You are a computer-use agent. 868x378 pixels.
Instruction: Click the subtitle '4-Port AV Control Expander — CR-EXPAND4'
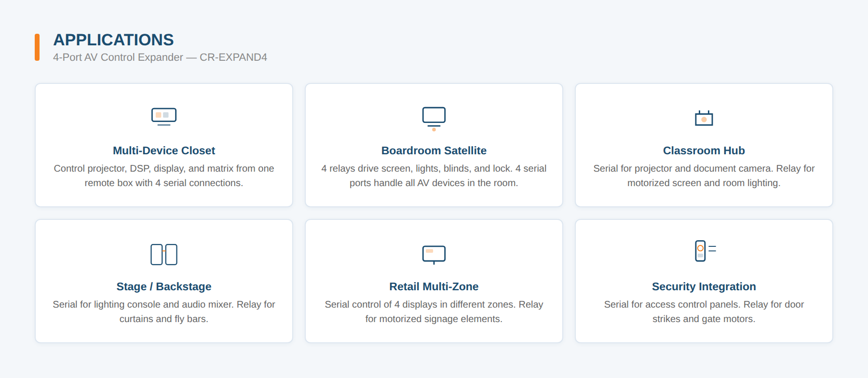tap(160, 57)
